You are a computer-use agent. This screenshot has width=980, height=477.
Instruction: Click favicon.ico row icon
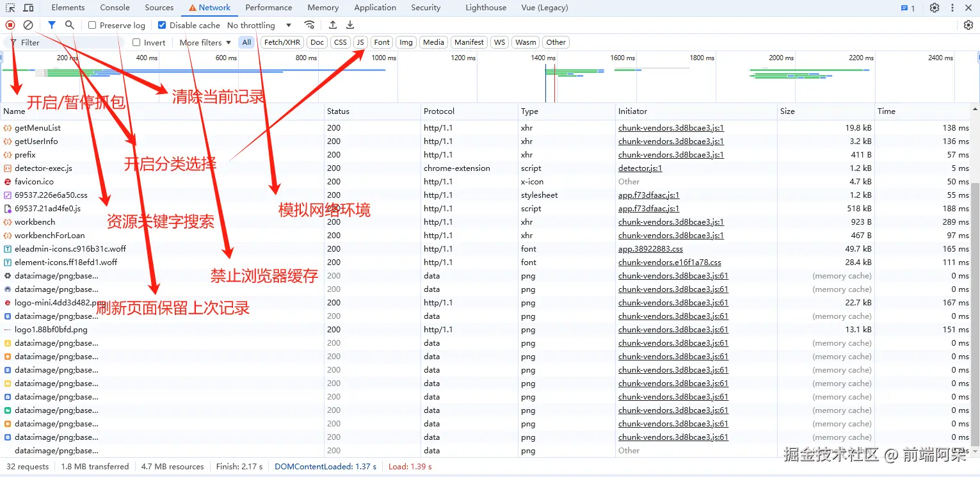[8, 182]
